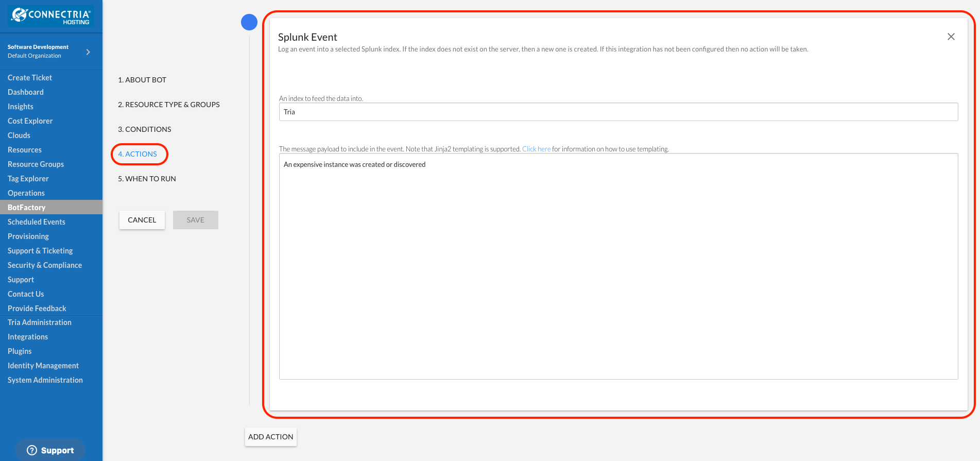Open Tria Administration in sidebar
This screenshot has width=980, height=461.
[40, 322]
